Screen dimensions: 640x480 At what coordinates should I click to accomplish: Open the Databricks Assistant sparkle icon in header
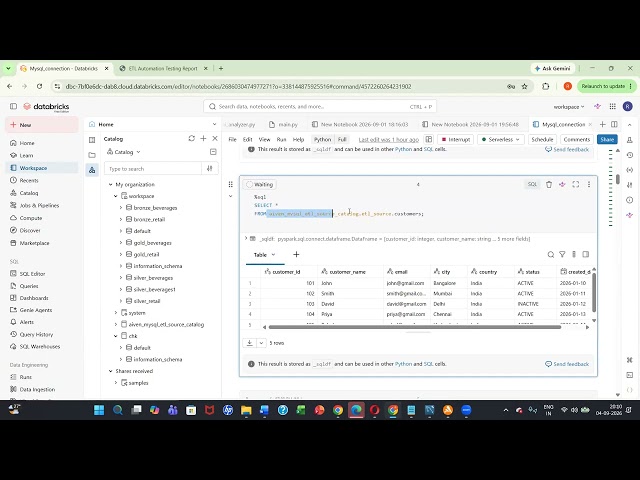[598, 107]
